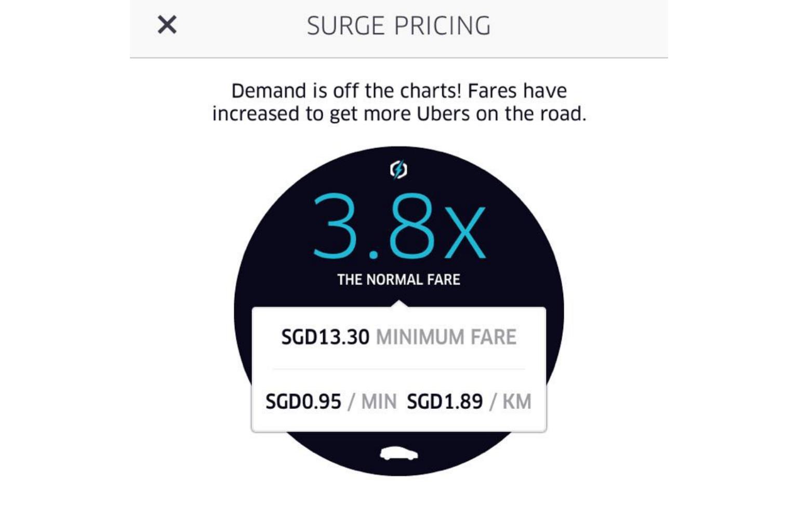Screen dimensions: 798x532
Task: Tap the surge lightning bolt icon
Action: click(x=398, y=169)
